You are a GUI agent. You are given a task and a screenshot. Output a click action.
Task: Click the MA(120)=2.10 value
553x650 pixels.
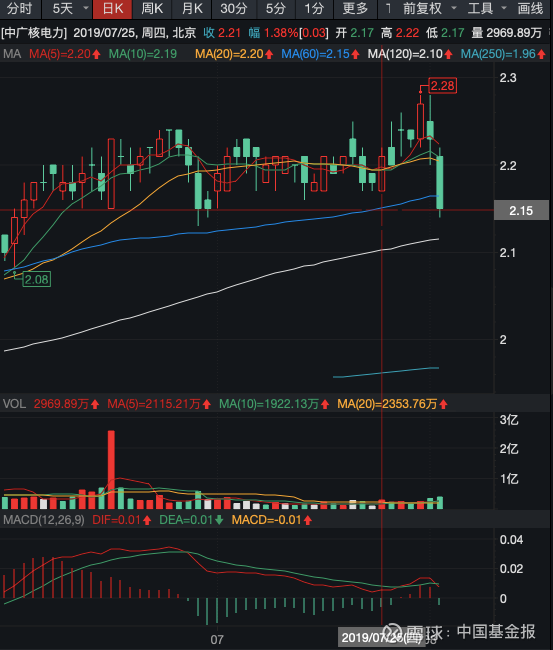coord(410,54)
